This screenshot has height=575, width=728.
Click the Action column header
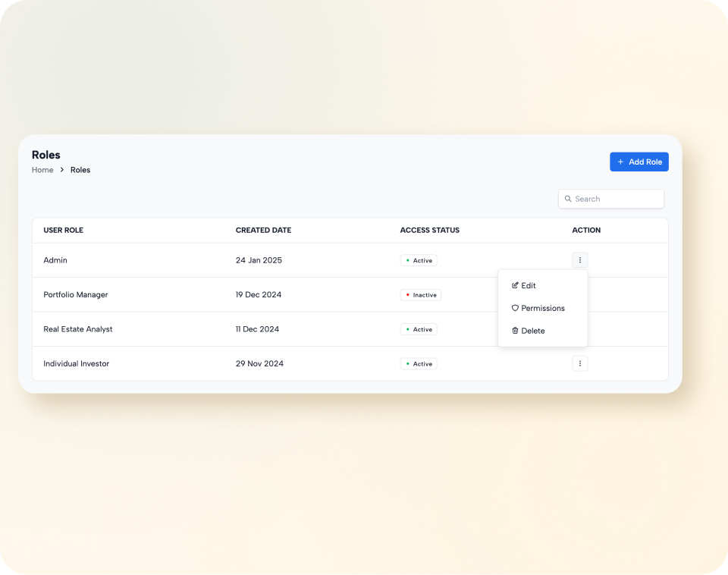pyautogui.click(x=586, y=231)
